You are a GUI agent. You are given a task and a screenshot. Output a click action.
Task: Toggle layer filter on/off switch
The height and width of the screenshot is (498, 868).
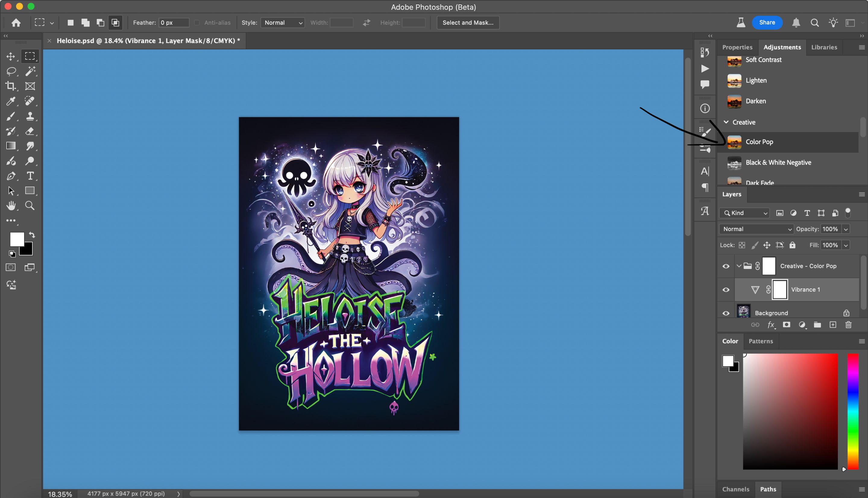[848, 213]
